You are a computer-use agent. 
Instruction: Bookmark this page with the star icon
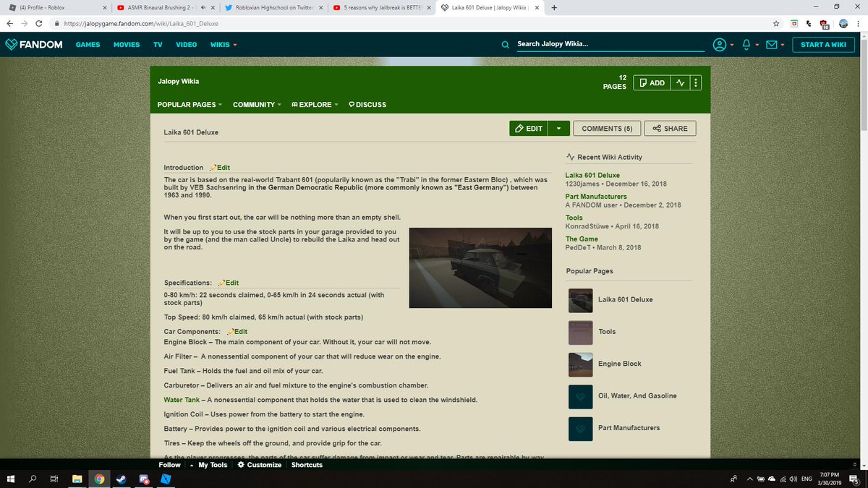[x=775, y=23]
